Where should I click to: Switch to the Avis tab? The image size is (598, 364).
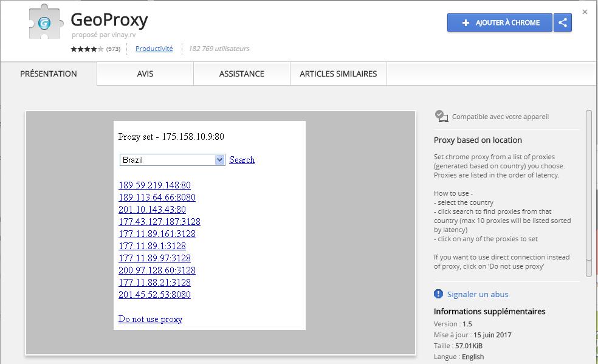click(145, 74)
